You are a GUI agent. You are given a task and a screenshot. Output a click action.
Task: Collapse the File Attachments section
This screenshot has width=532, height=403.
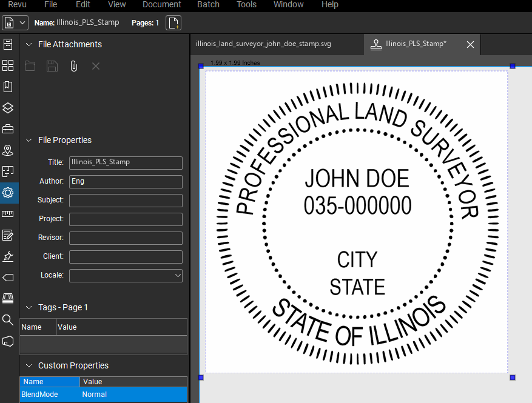[x=29, y=44]
